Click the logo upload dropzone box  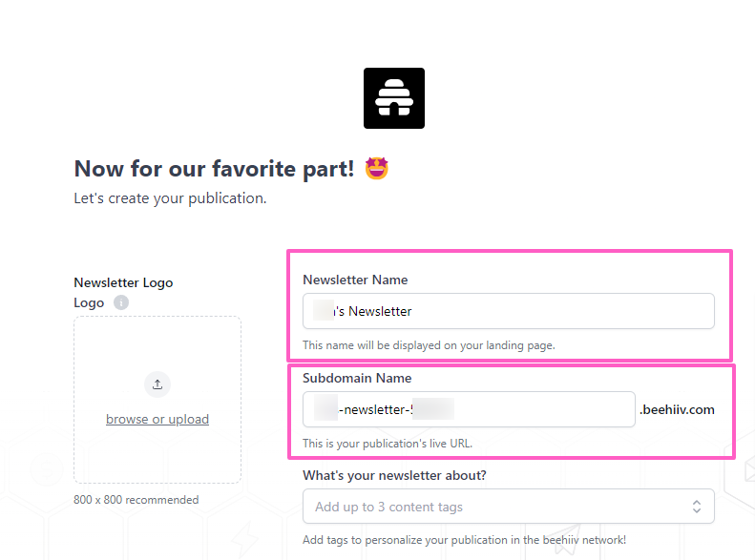coord(157,448)
